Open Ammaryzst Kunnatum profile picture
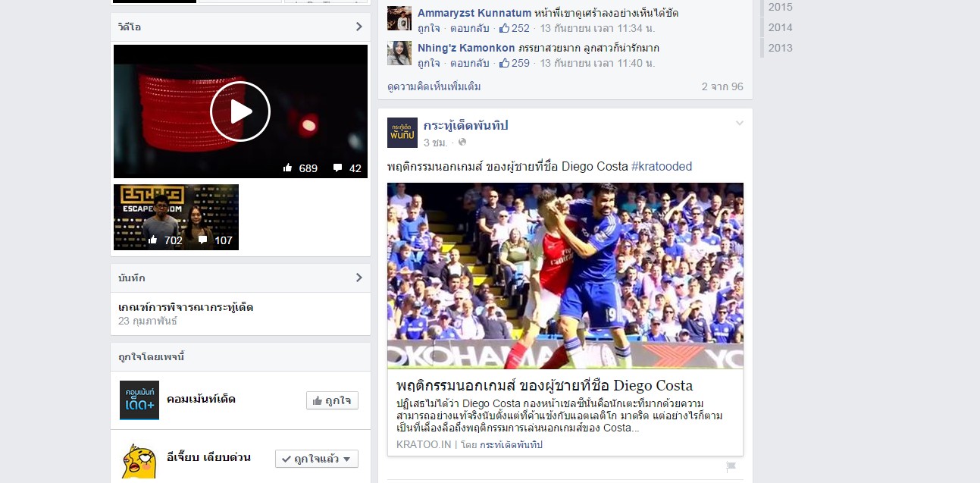This screenshot has height=483, width=980. (x=399, y=18)
